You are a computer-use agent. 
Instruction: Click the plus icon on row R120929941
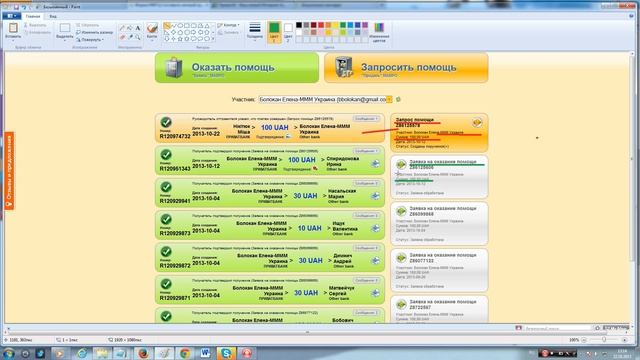(375, 196)
